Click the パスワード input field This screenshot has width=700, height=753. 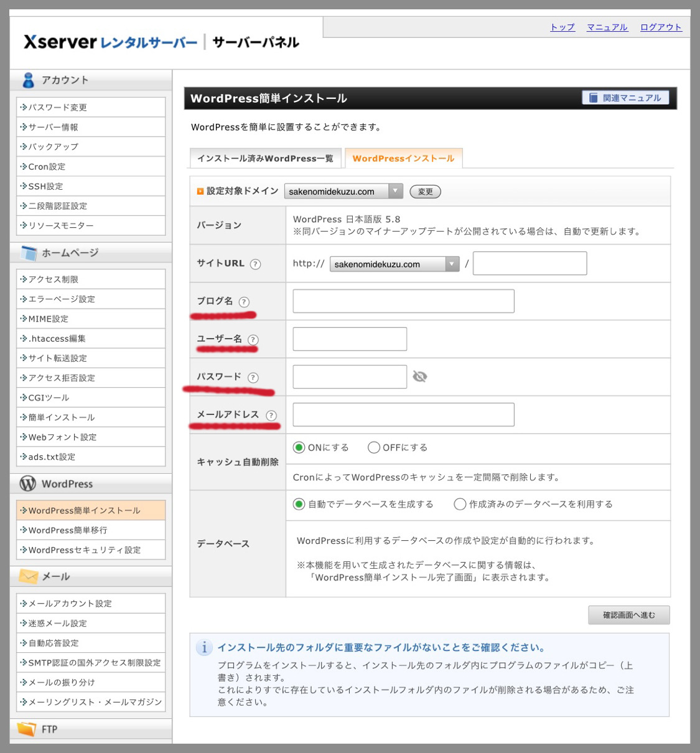tap(350, 377)
